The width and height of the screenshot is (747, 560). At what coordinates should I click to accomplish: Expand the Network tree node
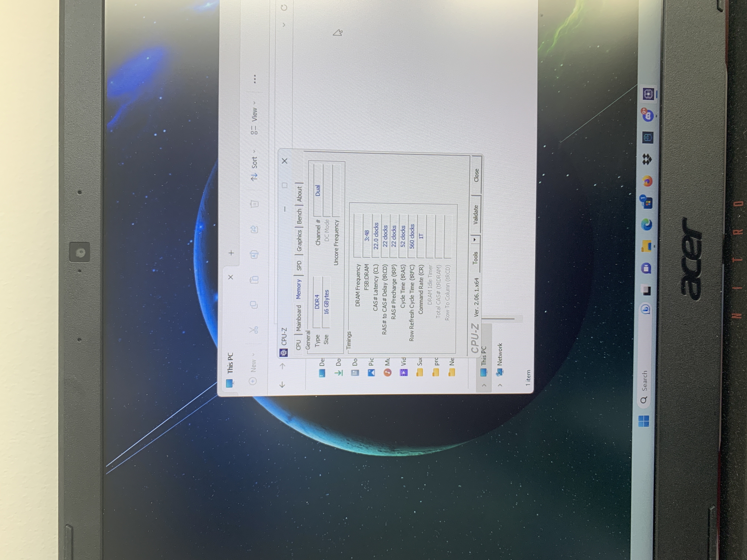(500, 385)
